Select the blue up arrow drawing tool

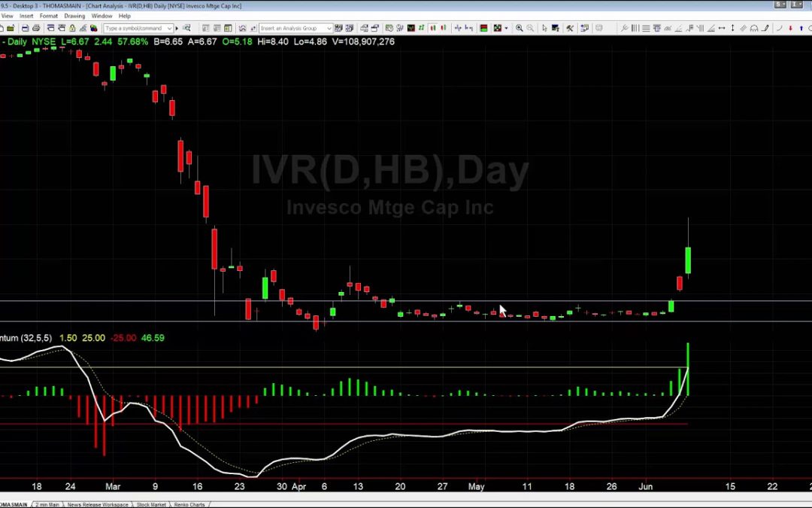pos(801,28)
